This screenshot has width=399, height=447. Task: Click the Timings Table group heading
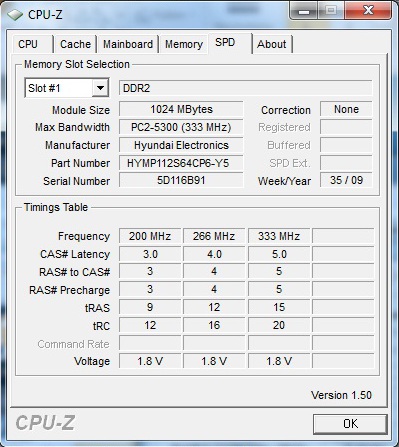click(x=56, y=207)
